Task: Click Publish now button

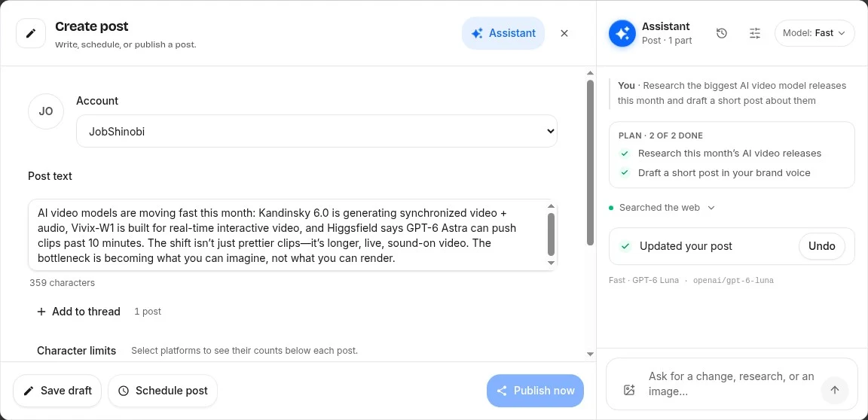Action: (x=535, y=391)
